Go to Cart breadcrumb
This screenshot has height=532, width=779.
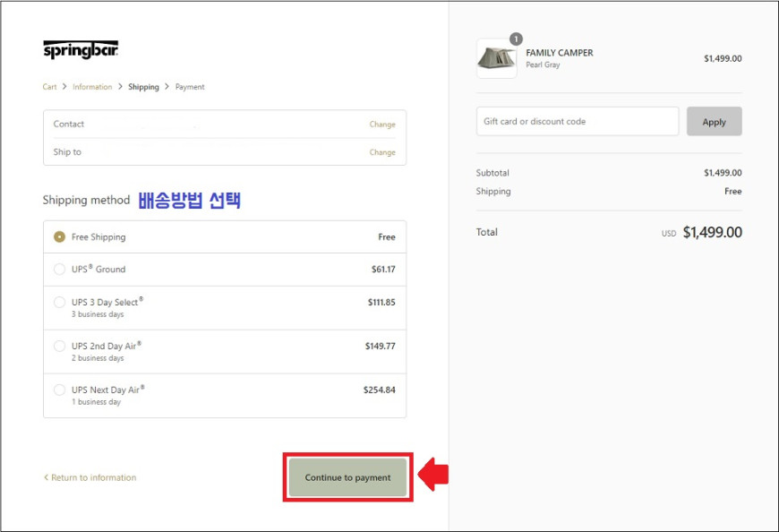click(49, 87)
